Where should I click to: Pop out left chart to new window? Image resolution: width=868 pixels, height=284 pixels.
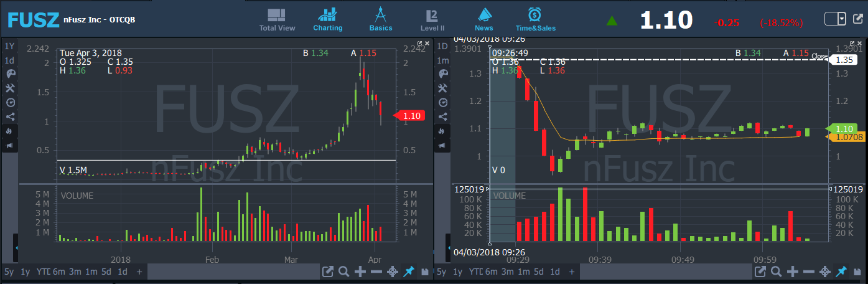click(x=328, y=272)
